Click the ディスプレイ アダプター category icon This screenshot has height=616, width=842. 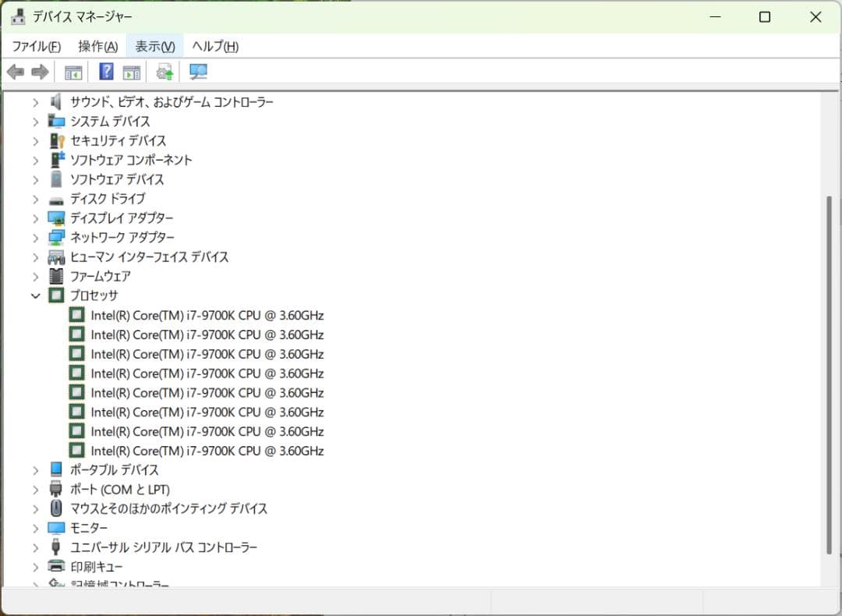coord(55,218)
